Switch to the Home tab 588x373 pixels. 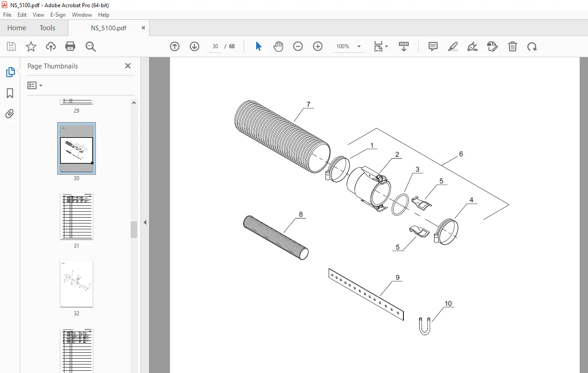(17, 28)
